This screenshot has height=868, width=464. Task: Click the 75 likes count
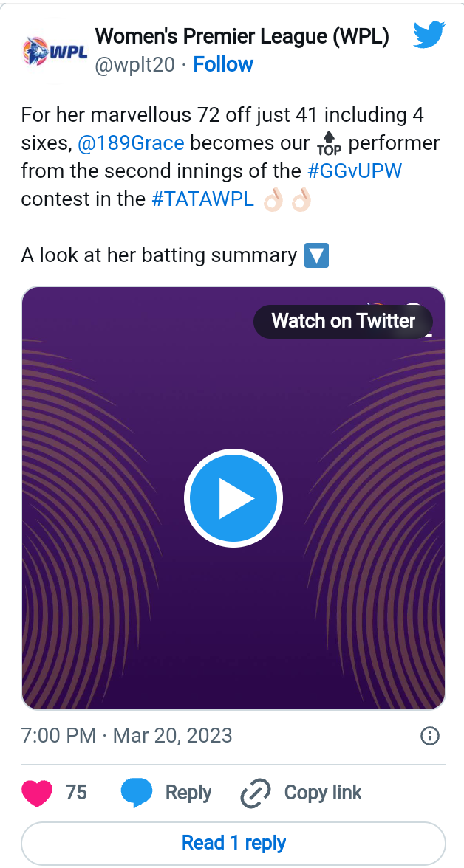pyautogui.click(x=76, y=793)
